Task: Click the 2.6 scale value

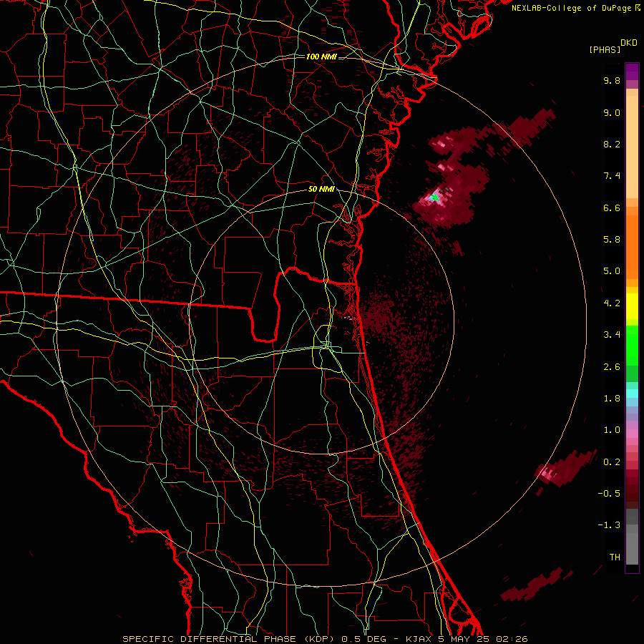Action: (x=612, y=366)
